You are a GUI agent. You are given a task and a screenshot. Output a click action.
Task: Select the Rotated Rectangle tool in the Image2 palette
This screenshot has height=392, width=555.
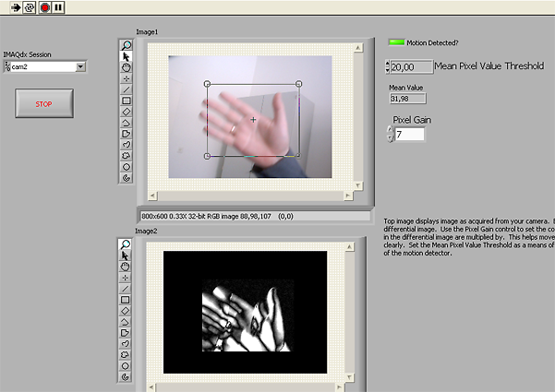[x=125, y=311]
